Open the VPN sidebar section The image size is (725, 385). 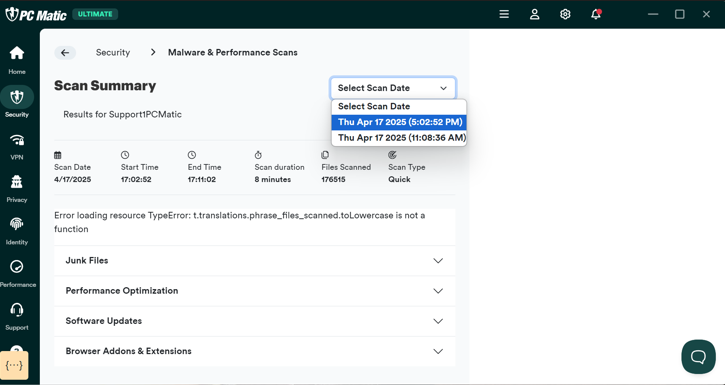(x=17, y=146)
